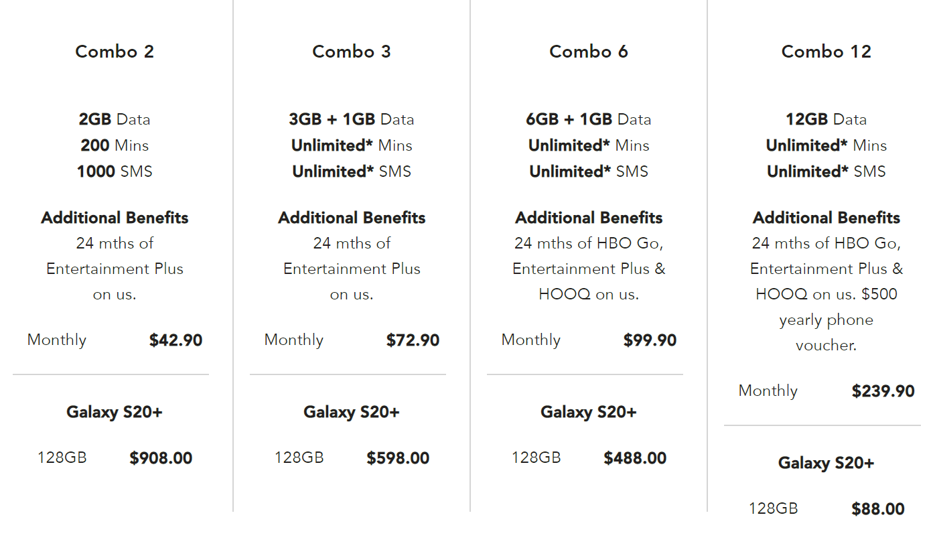Click Galaxy S20+ under Combo 12
935x560 pixels.
tap(826, 463)
